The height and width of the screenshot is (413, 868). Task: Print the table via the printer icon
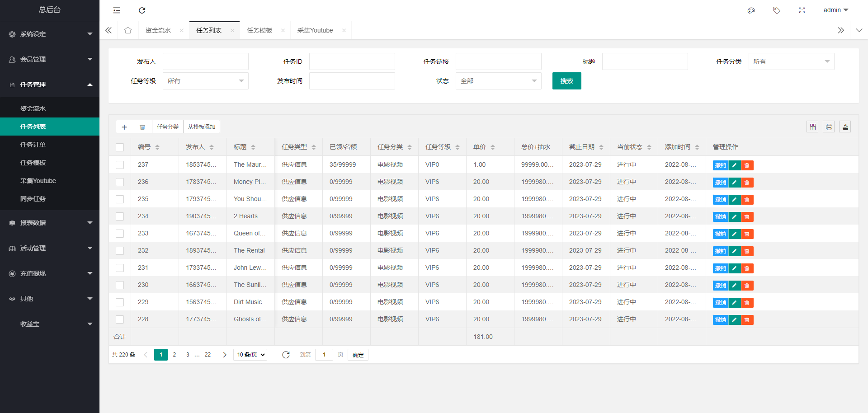pos(829,127)
